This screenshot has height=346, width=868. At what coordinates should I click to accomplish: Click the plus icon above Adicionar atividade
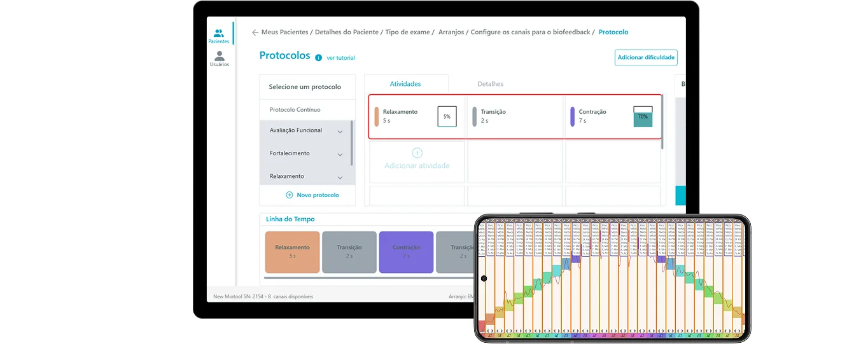coord(417,153)
